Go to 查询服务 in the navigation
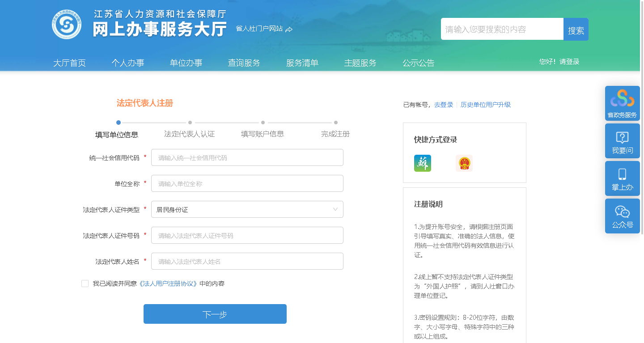The height and width of the screenshot is (343, 644). click(x=244, y=63)
